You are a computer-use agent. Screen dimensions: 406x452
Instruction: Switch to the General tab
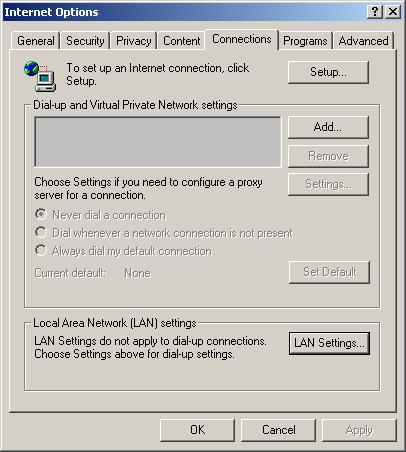pos(36,41)
